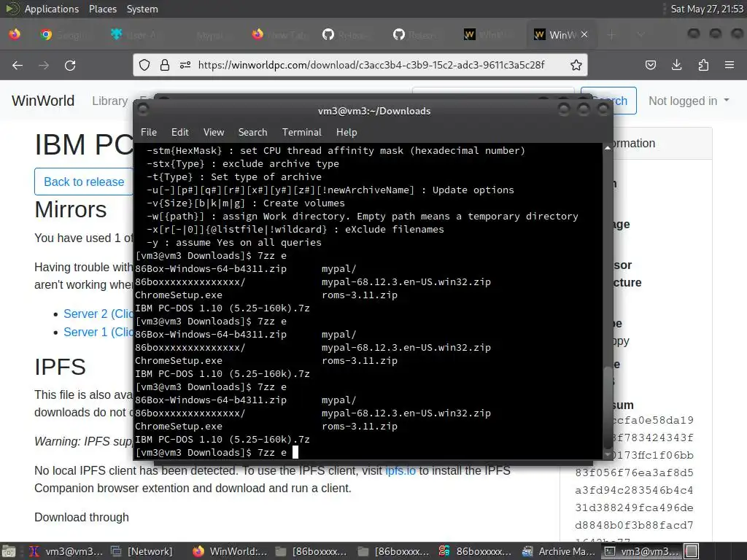The height and width of the screenshot is (560, 747).
Task: Open the System menu in top panel
Action: coord(142,9)
